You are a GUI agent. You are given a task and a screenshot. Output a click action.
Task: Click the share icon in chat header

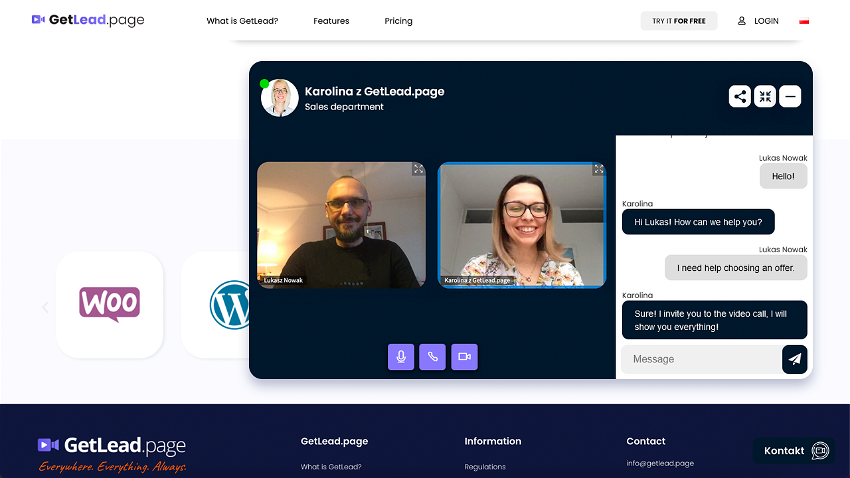pyautogui.click(x=739, y=96)
